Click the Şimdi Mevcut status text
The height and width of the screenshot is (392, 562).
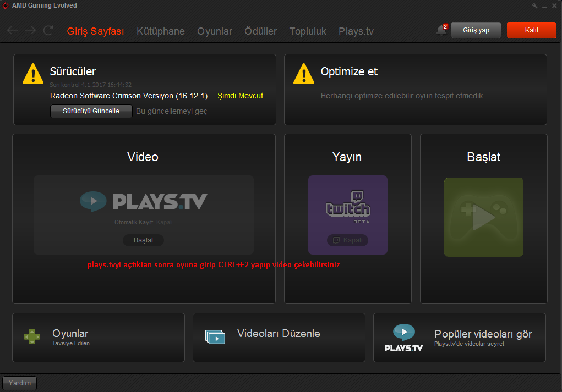click(240, 96)
